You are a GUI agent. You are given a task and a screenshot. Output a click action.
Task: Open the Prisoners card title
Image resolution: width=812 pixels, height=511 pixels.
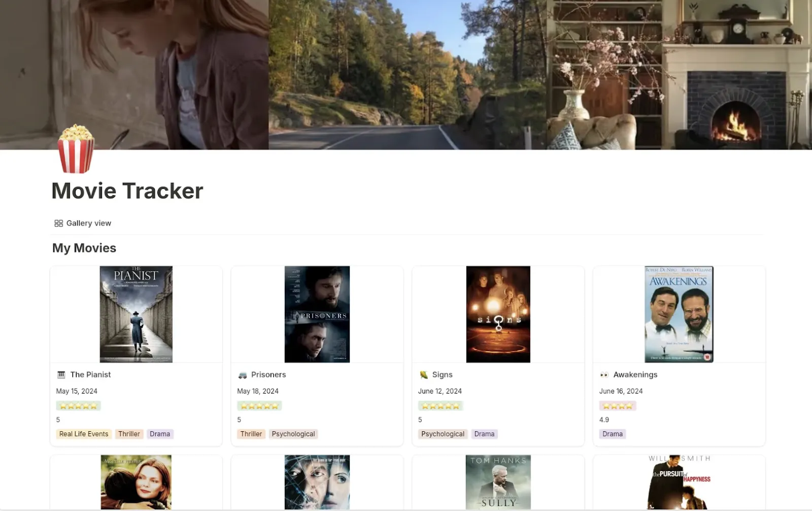tap(268, 374)
